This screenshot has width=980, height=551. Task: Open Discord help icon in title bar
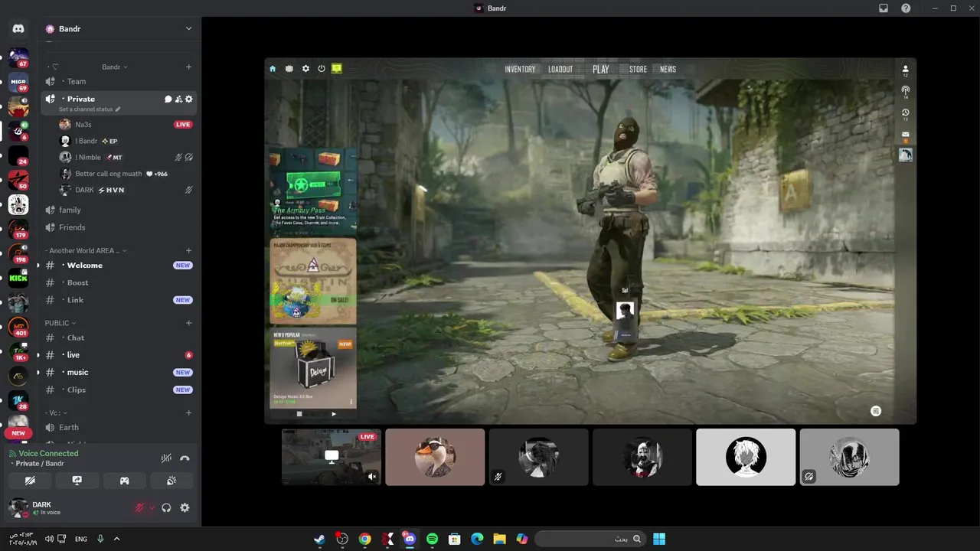point(906,8)
